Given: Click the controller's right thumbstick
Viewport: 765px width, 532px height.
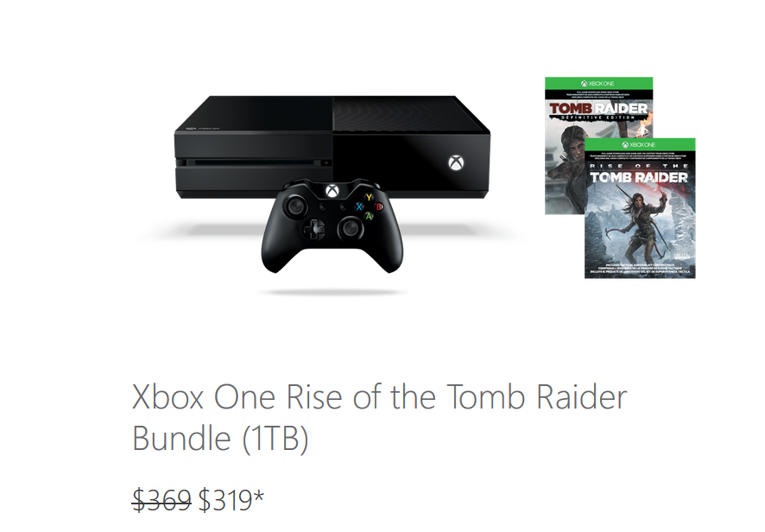Looking at the screenshot, I should [x=350, y=227].
